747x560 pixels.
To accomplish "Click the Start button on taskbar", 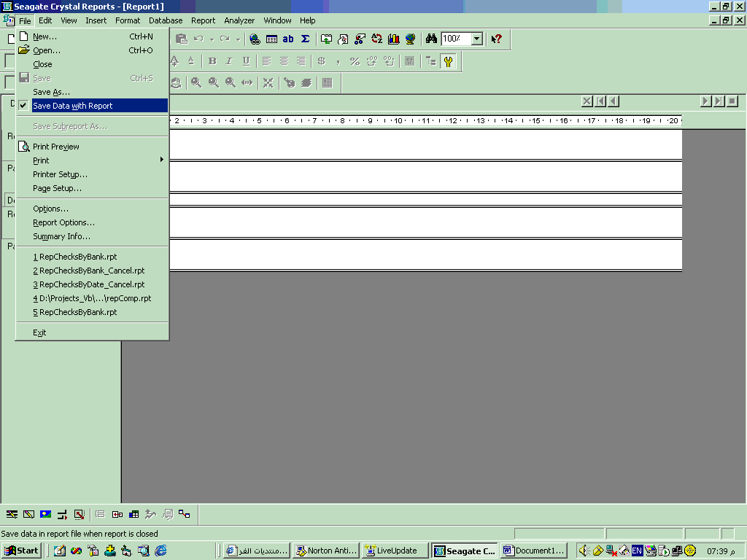I will coord(22,551).
